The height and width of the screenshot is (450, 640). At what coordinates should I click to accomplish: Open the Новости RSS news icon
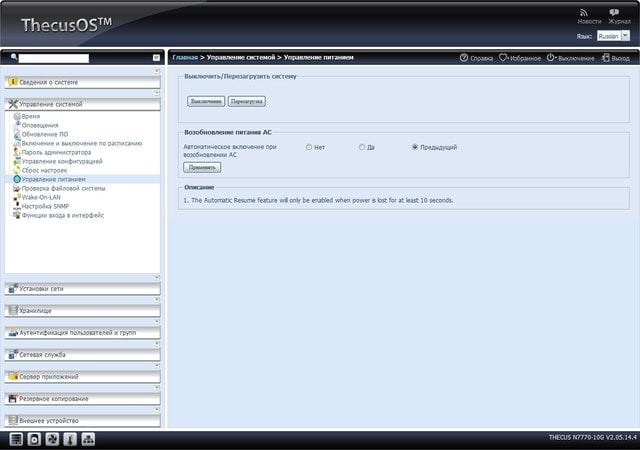point(584,13)
